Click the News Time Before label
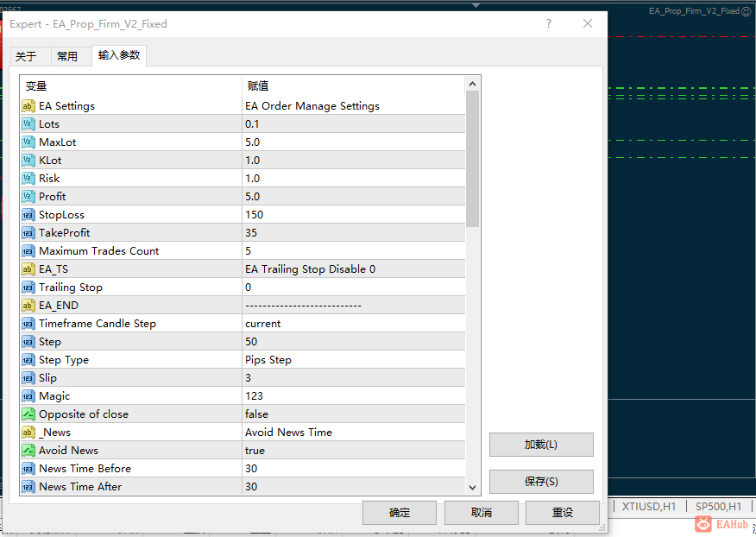 click(85, 469)
